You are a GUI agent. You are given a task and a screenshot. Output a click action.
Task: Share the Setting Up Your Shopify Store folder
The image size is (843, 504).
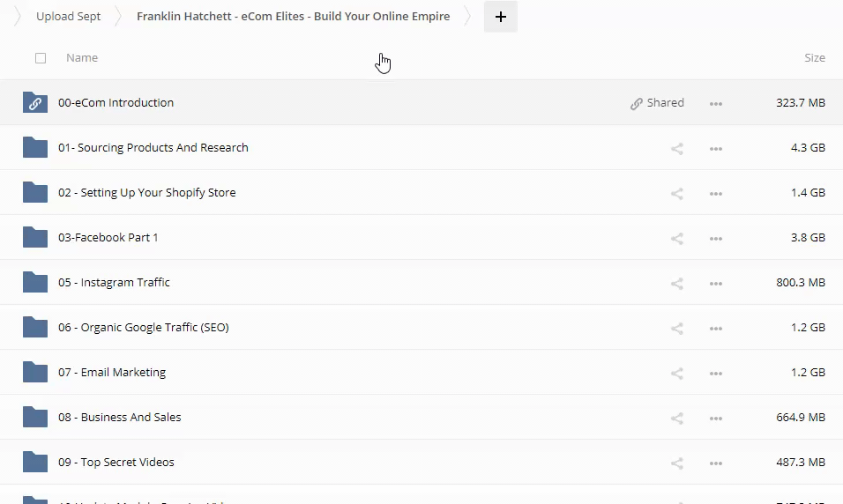point(677,193)
